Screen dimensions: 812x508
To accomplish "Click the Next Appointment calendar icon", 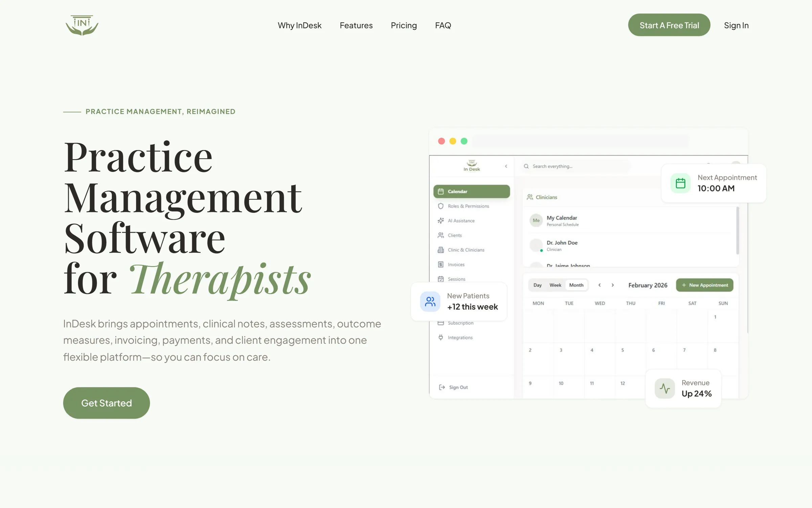I will pyautogui.click(x=680, y=183).
